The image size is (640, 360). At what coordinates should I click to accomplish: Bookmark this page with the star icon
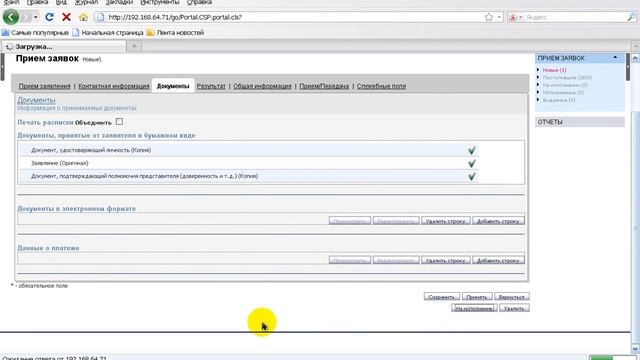click(x=489, y=17)
